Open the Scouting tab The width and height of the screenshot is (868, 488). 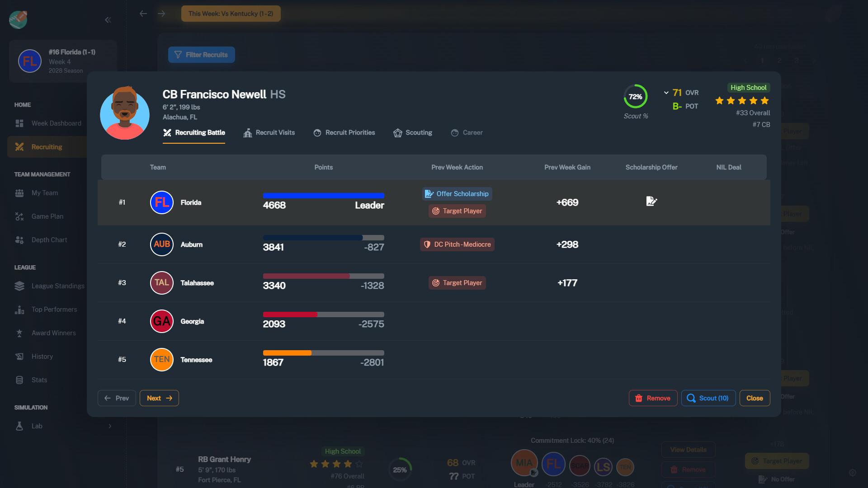tap(413, 133)
